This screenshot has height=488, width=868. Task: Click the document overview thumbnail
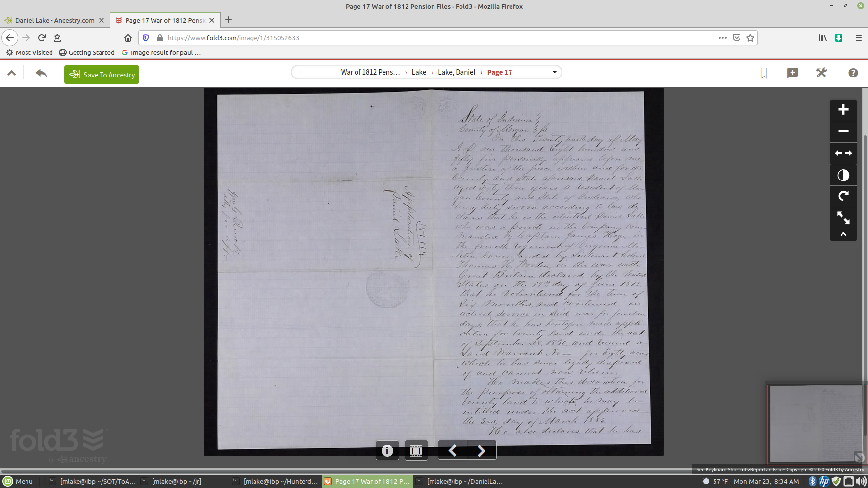pos(816,424)
